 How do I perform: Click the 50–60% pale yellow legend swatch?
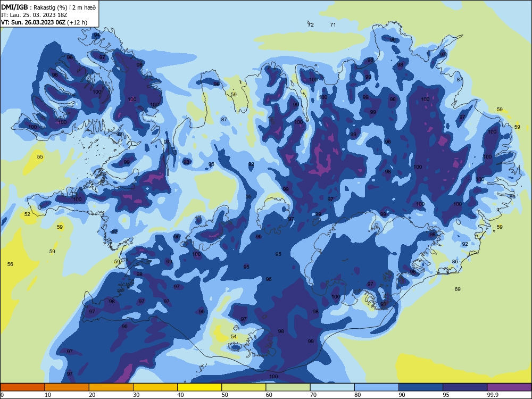tap(244, 387)
